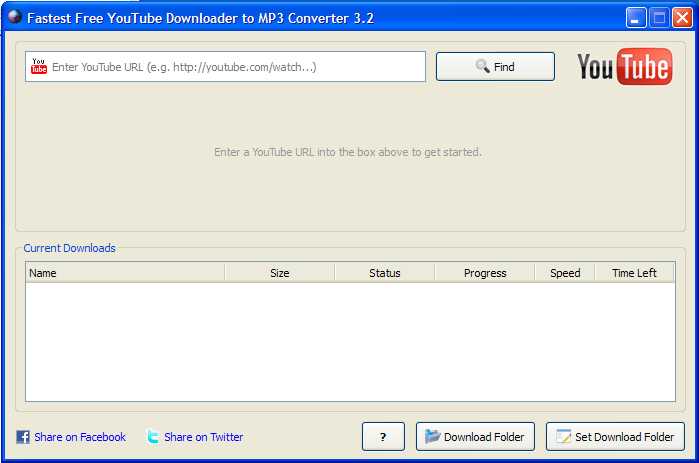The image size is (699, 463).
Task: Sort downloads by Name column
Action: [x=125, y=273]
